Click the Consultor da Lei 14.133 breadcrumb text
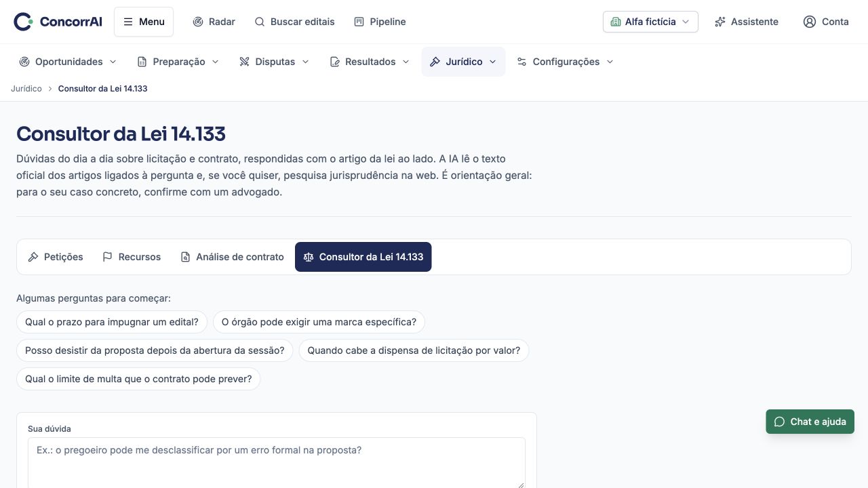This screenshot has height=488, width=868. pyautogui.click(x=102, y=89)
